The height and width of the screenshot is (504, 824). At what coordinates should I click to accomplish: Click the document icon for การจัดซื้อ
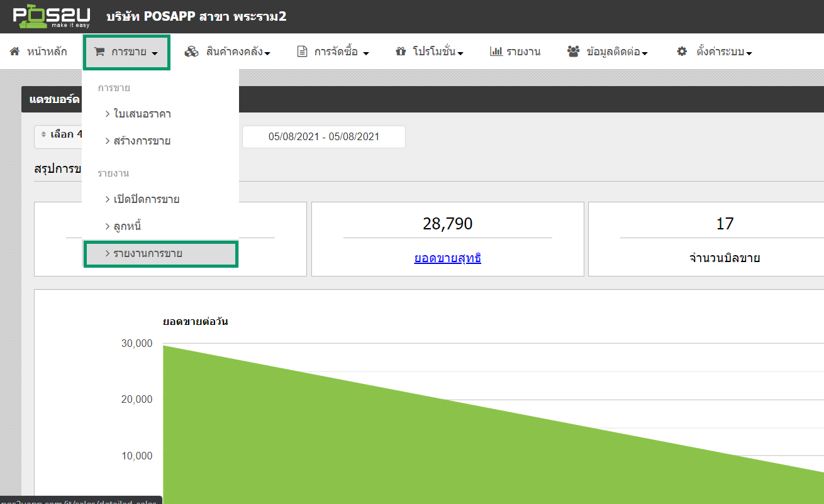(303, 52)
